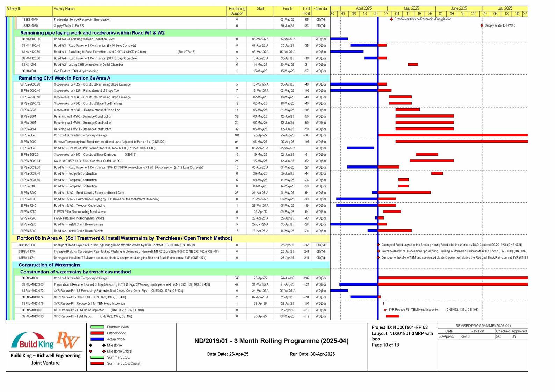
Task: Click activity ID S8K8-4070
Action: coord(30,20)
